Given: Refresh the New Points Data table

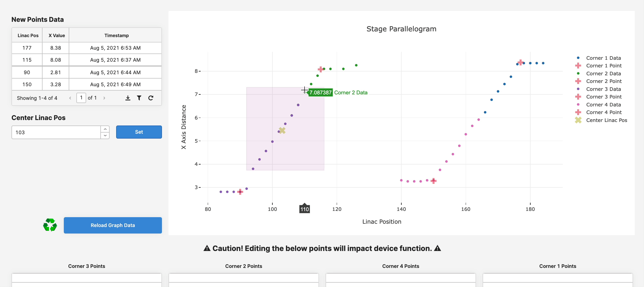Looking at the screenshot, I should [151, 98].
